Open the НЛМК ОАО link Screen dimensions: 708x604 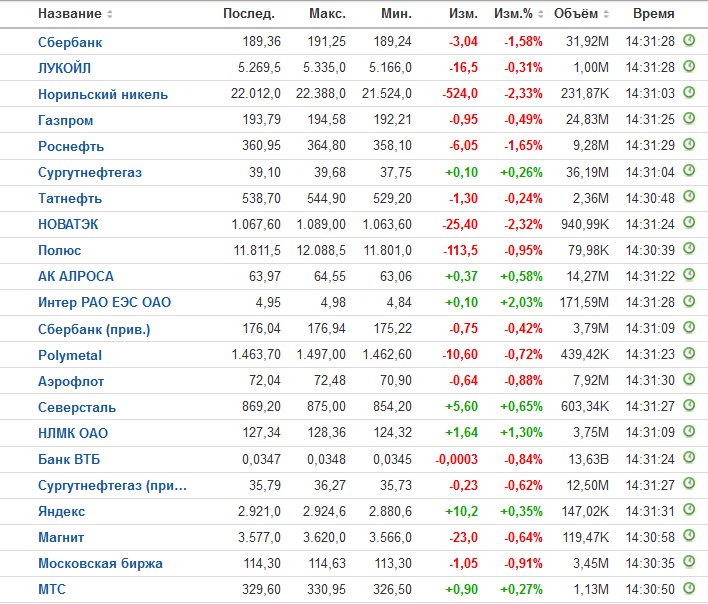coord(73,433)
